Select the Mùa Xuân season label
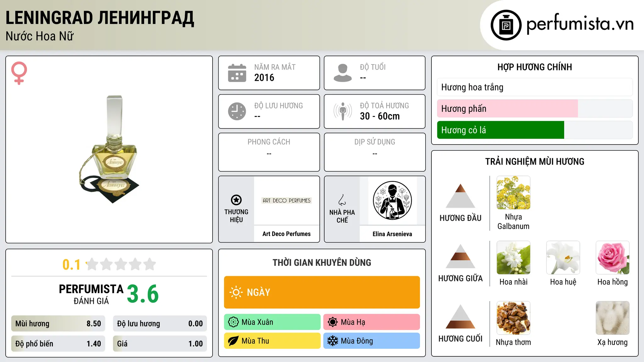Viewport: 644px width, 362px height. pyautogui.click(x=272, y=322)
